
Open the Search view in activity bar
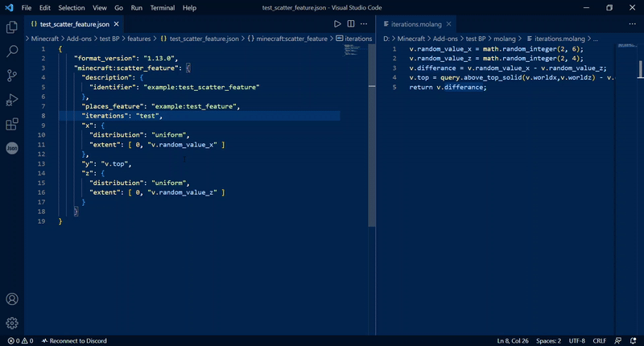pyautogui.click(x=12, y=51)
